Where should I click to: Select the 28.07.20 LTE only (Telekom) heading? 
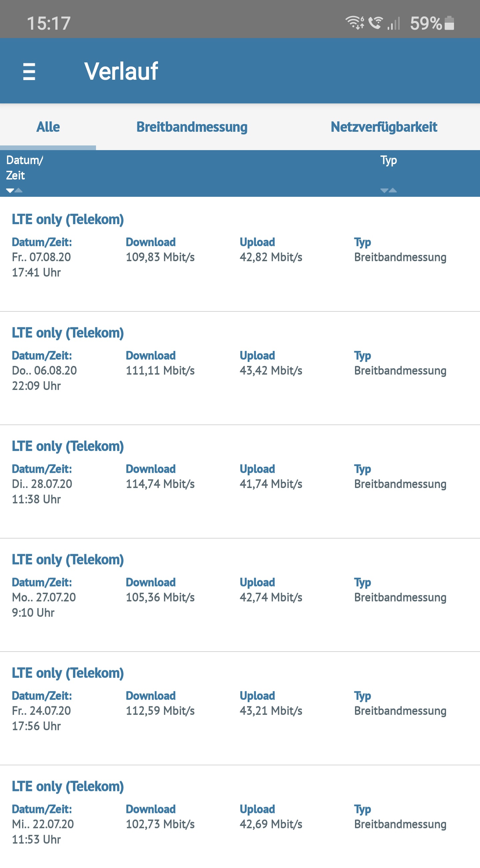(68, 446)
